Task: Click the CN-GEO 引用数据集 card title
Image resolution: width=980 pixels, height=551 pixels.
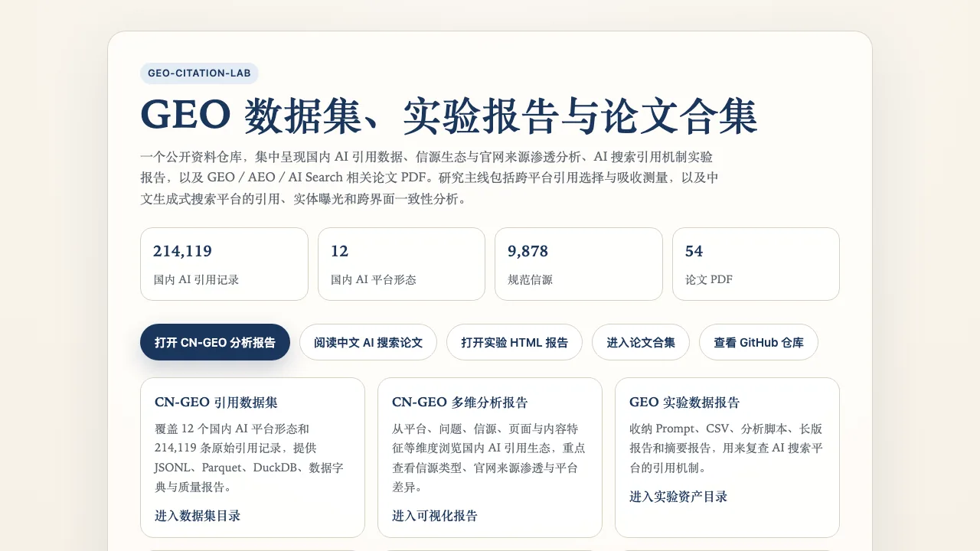Action: 216,403
